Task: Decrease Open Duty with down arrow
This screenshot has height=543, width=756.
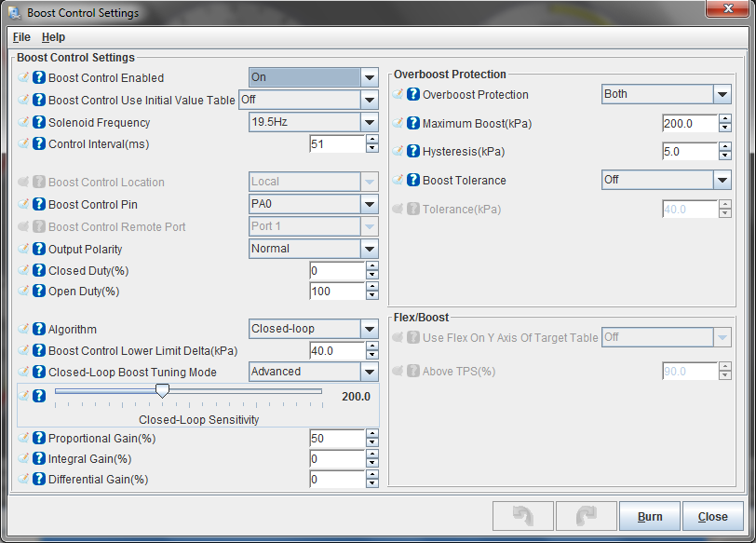Action: pos(371,295)
